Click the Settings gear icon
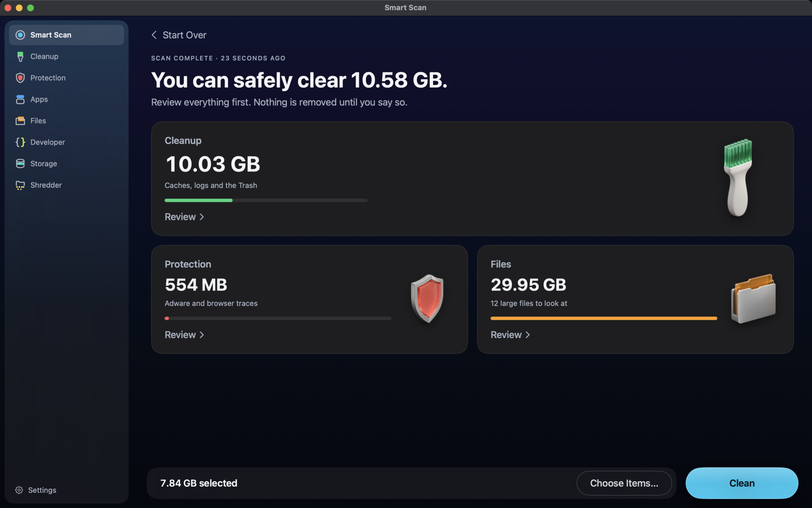The image size is (812, 508). pos(19,490)
